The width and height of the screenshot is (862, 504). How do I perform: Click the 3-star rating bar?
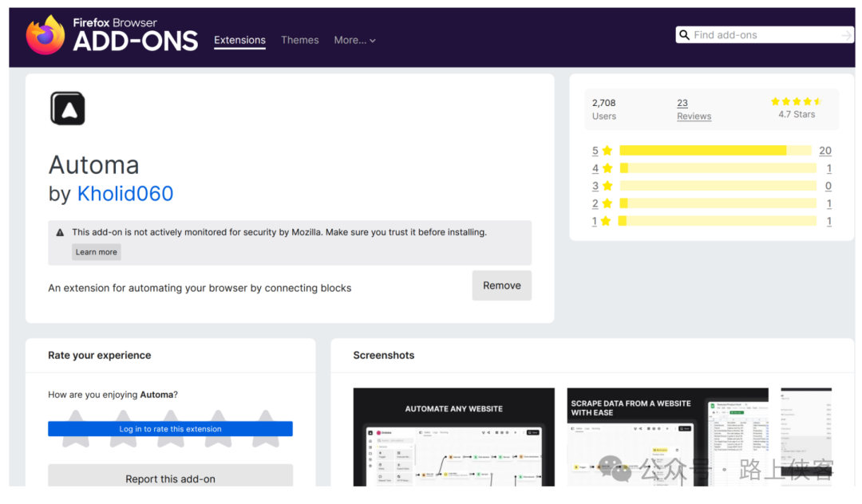[x=718, y=186]
